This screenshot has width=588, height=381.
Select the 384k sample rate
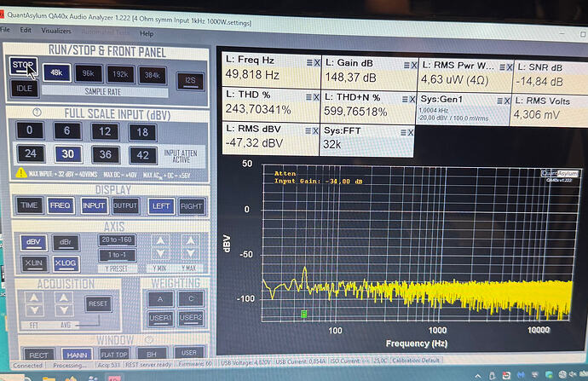pos(153,75)
